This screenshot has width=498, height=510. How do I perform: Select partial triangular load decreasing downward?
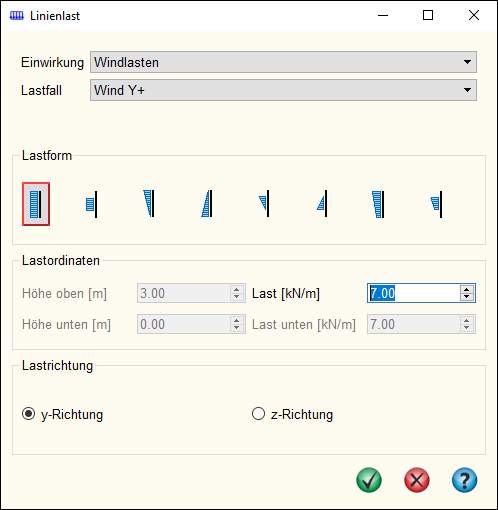(264, 203)
